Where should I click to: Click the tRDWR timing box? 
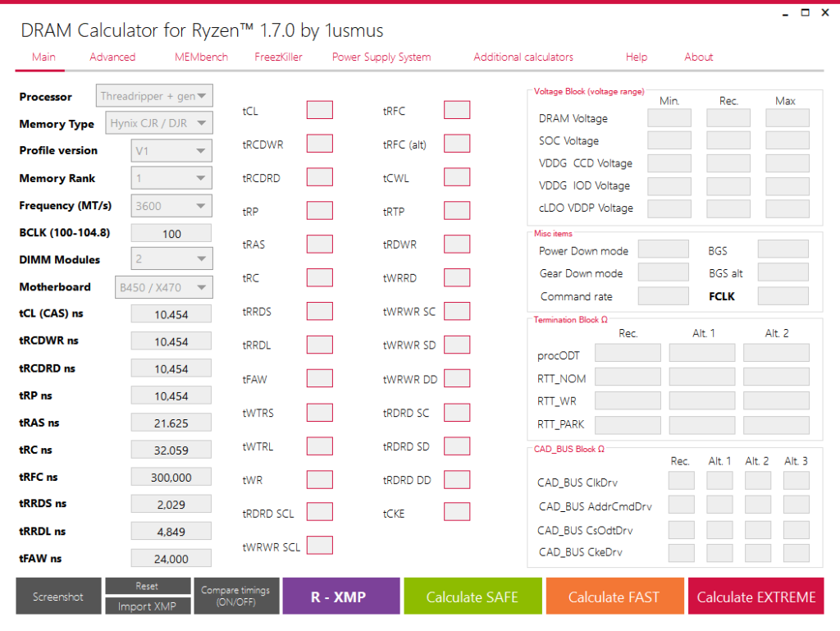click(x=457, y=244)
